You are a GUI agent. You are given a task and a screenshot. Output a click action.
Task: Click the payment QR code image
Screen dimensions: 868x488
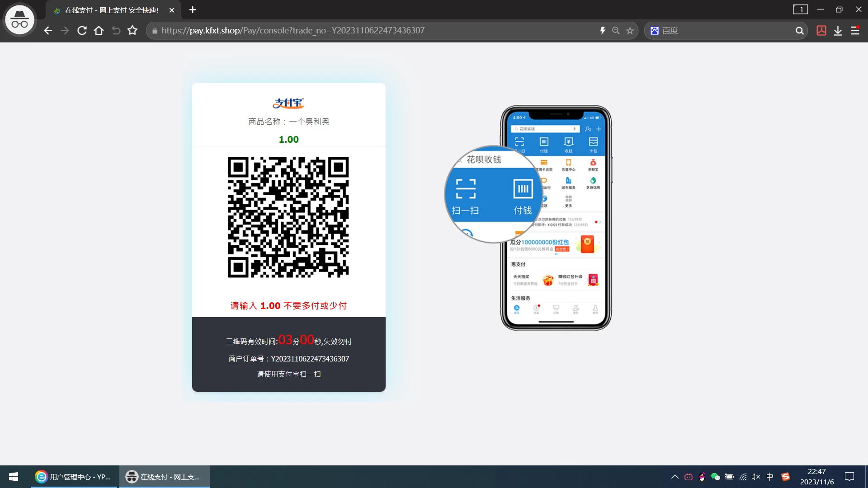coord(288,217)
